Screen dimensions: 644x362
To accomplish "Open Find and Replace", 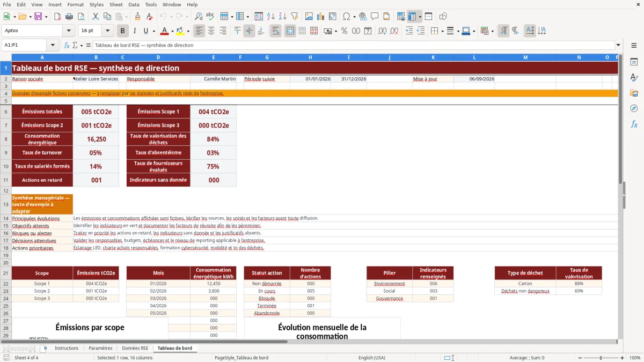I will tap(199, 17).
